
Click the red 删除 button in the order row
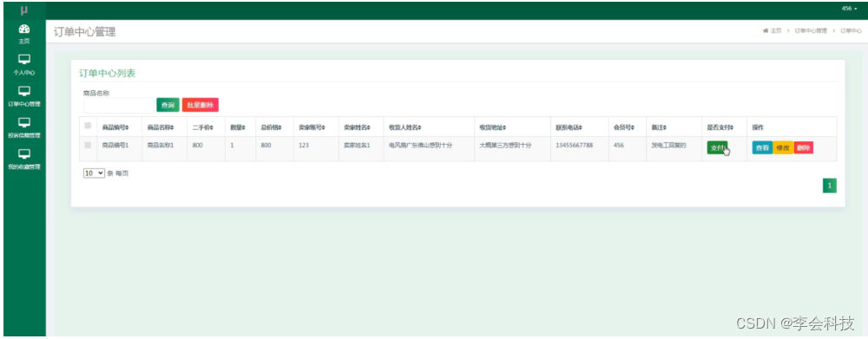coord(803,148)
